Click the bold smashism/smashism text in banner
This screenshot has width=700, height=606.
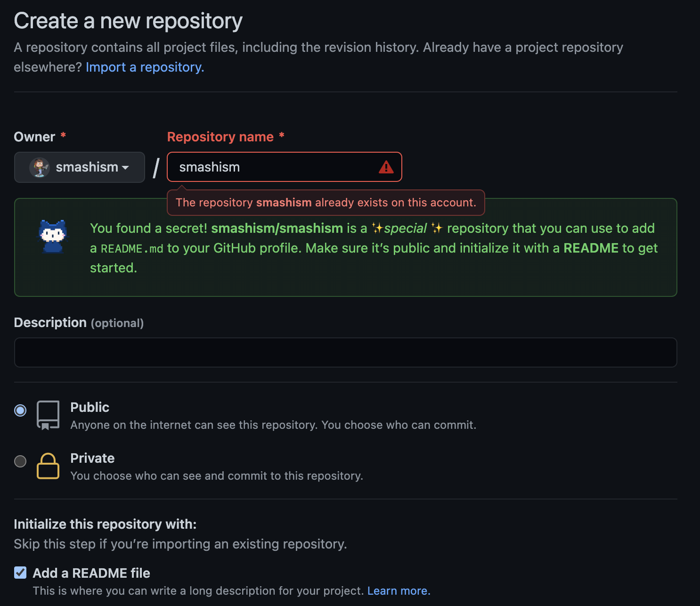(277, 229)
